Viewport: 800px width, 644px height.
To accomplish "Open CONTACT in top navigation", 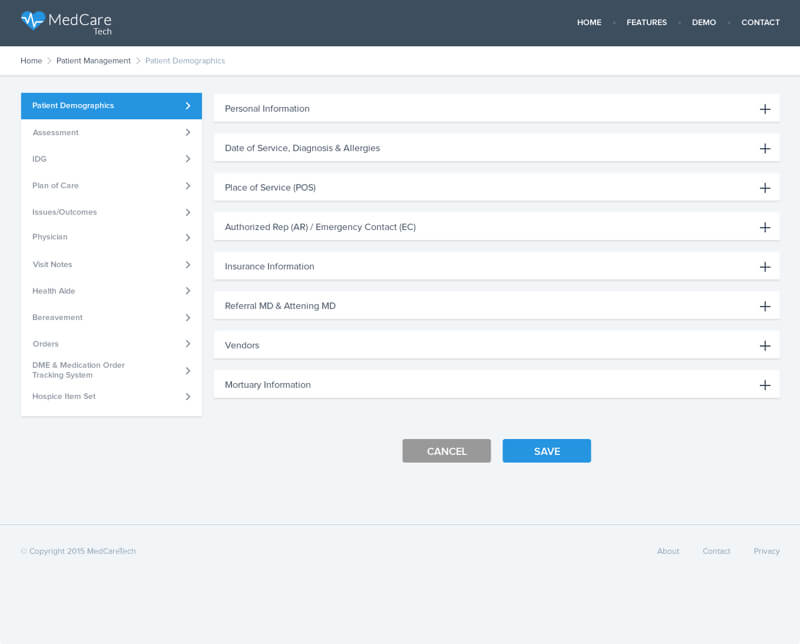I will [x=760, y=22].
